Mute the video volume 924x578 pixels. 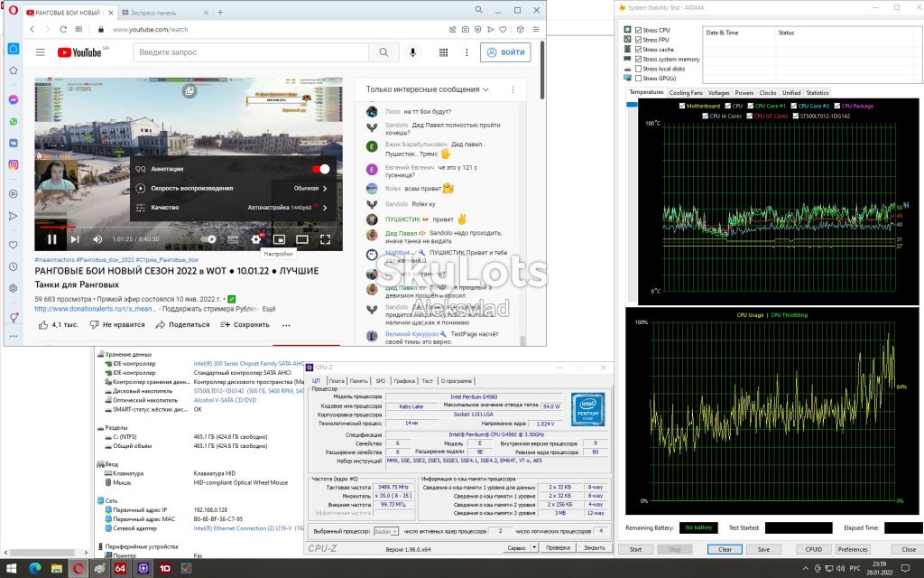pos(97,239)
